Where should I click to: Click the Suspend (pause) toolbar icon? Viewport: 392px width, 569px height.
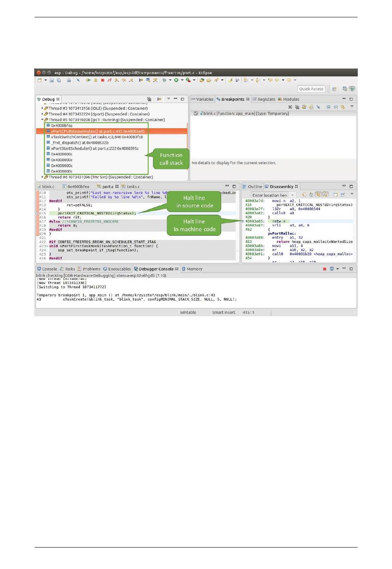click(95, 80)
